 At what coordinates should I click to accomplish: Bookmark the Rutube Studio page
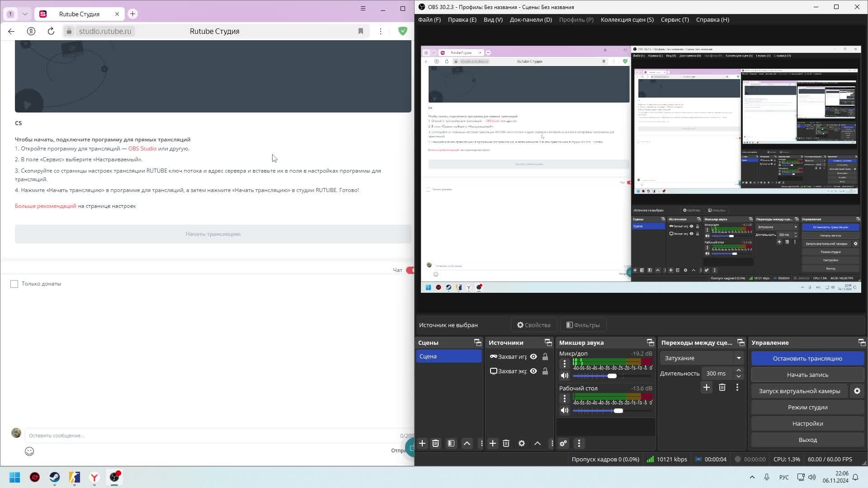[x=361, y=31]
